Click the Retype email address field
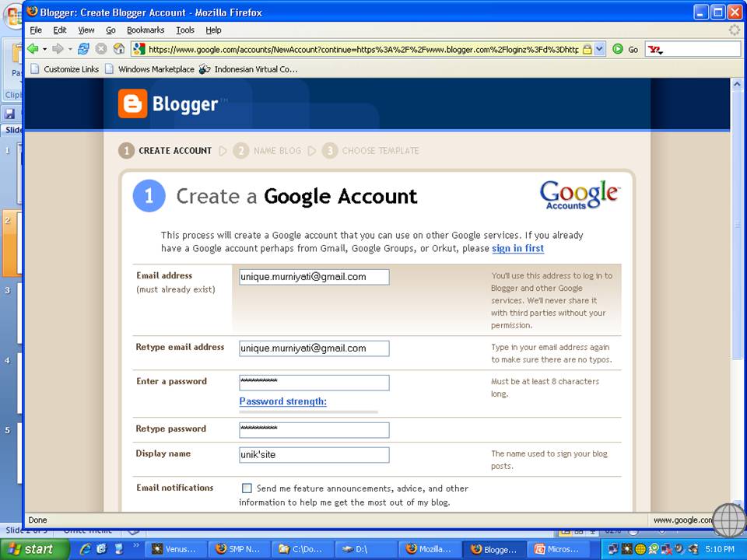This screenshot has height=560, width=747. pyautogui.click(x=314, y=348)
